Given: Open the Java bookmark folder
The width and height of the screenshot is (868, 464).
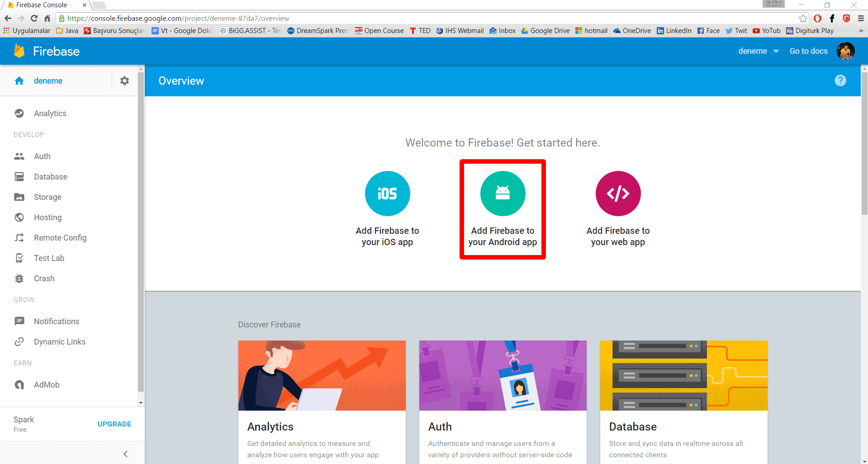Looking at the screenshot, I should [x=67, y=31].
